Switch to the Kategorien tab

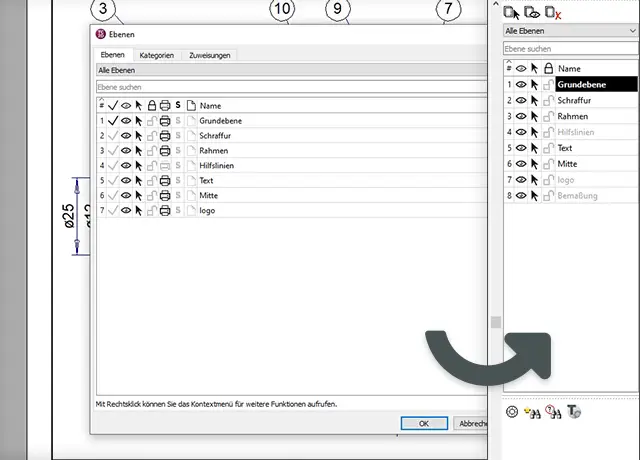(x=157, y=56)
